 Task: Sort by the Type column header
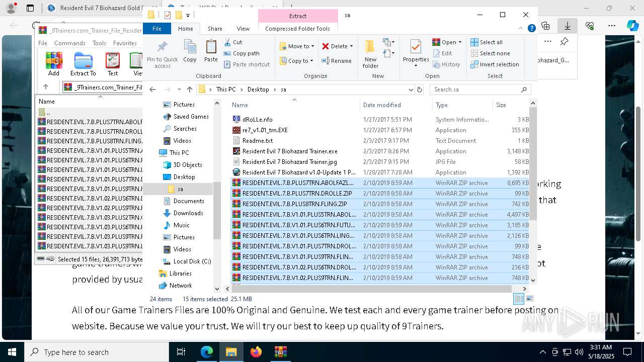point(462,105)
